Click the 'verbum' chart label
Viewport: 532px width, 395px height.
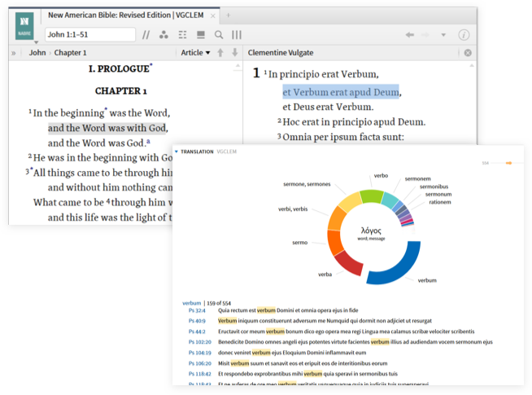427,280
